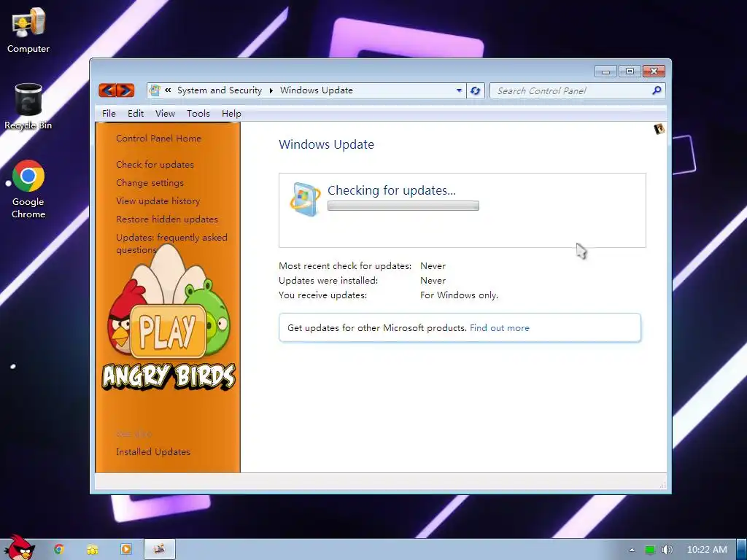747x560 pixels.
Task: Open the Tools menu
Action: 198,113
